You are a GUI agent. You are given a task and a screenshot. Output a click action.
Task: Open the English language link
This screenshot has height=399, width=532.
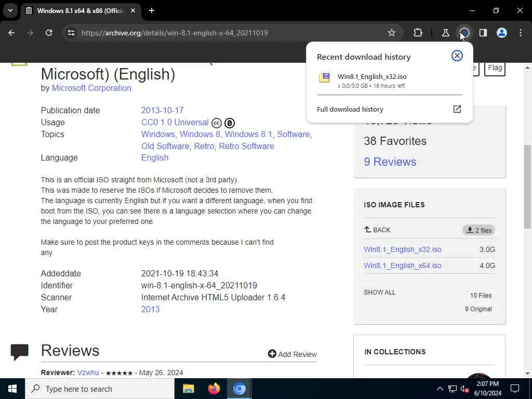(x=155, y=157)
